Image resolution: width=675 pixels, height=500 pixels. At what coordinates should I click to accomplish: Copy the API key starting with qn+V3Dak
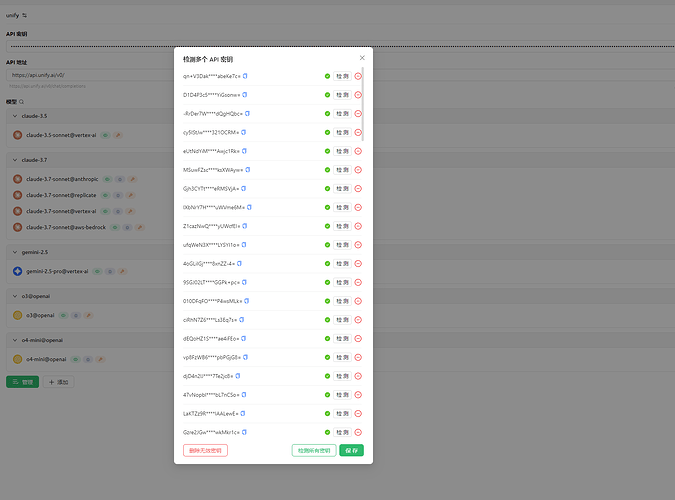click(x=245, y=76)
